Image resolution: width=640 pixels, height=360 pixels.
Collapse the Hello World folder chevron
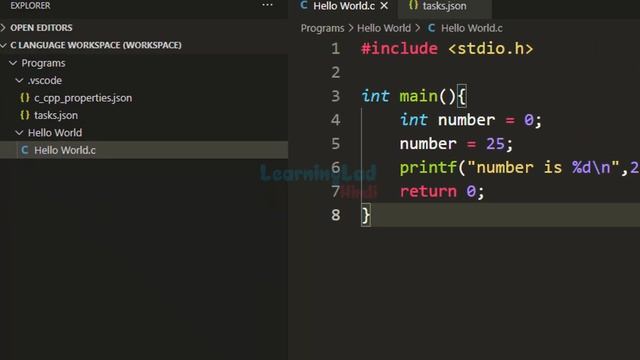(19, 133)
